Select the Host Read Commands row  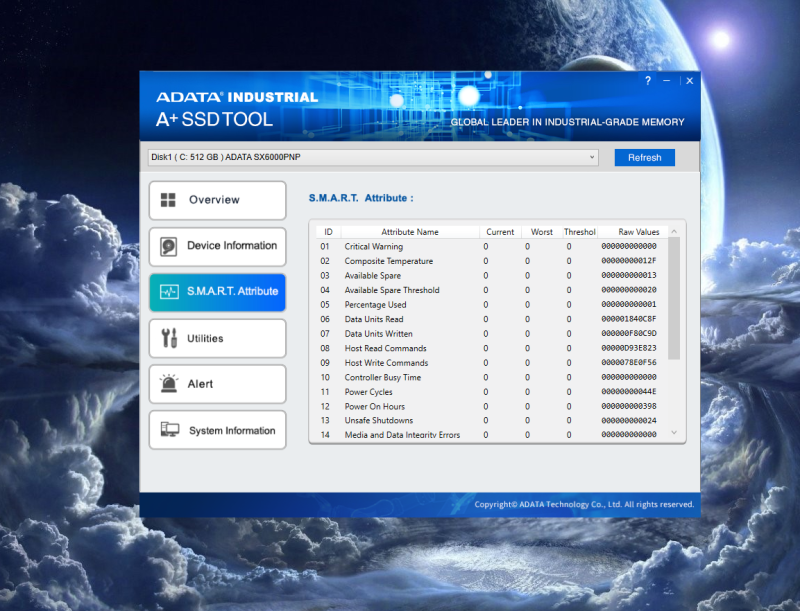coord(491,348)
